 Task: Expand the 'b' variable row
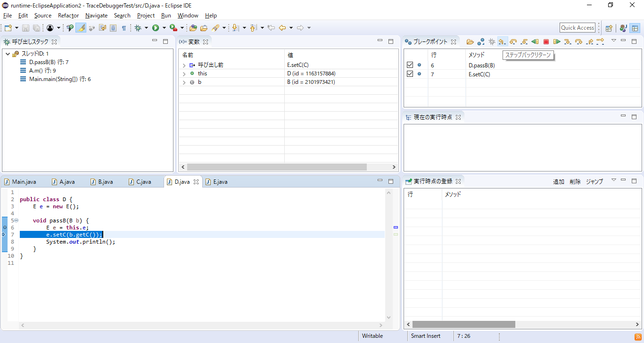(184, 82)
